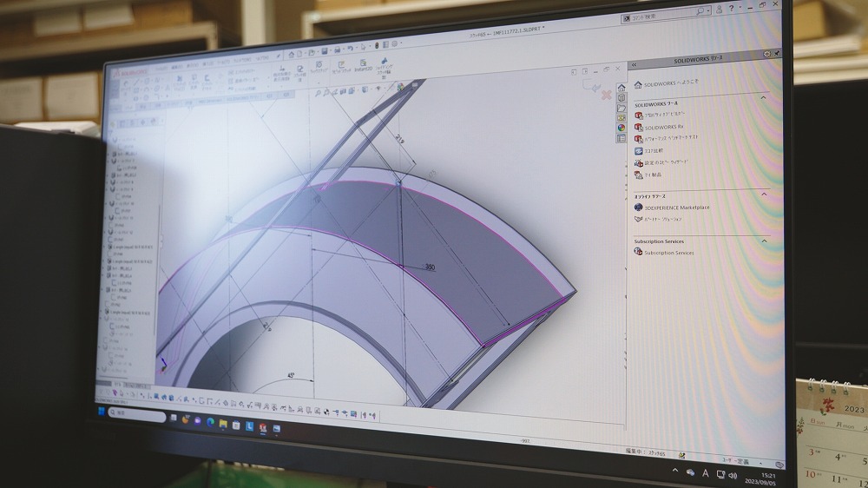The width and height of the screenshot is (868, 488).
Task: Open the Subscription Services link
Action: (664, 253)
